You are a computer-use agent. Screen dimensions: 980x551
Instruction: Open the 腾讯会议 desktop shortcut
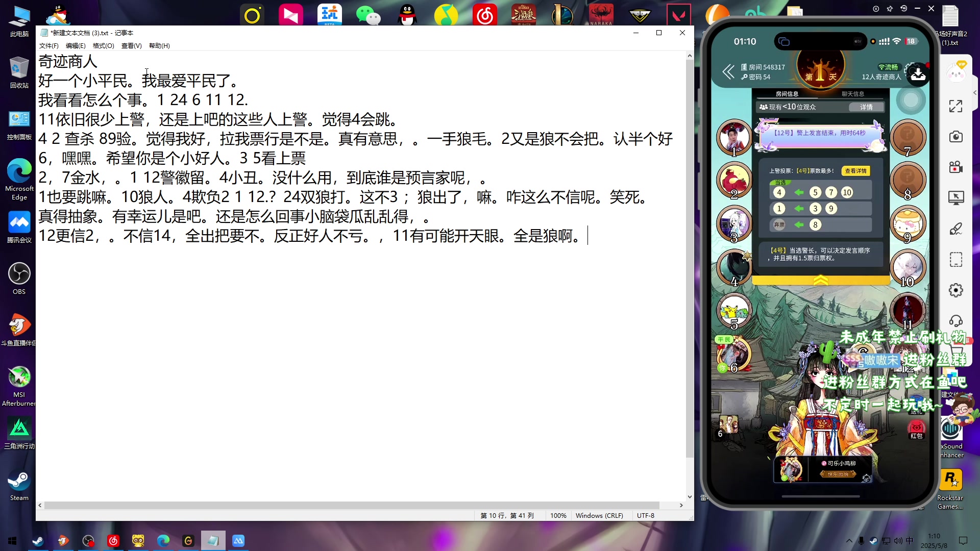[x=19, y=228]
